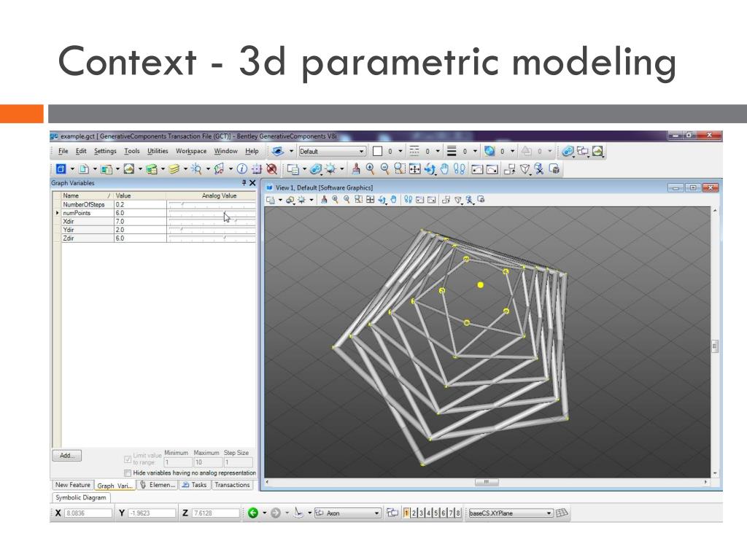The height and width of the screenshot is (560, 747).
Task: Open the baseCS.XYPlane dropdown
Action: tap(511, 513)
